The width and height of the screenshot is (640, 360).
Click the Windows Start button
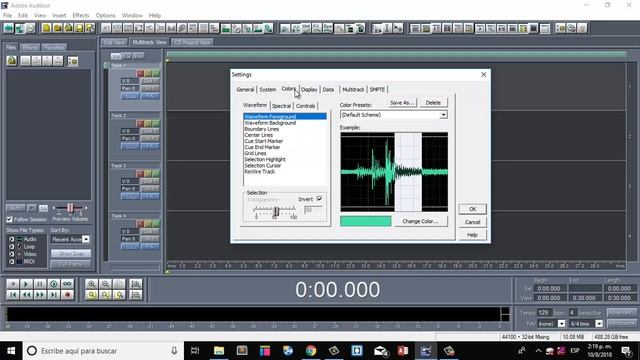pyautogui.click(x=11, y=351)
